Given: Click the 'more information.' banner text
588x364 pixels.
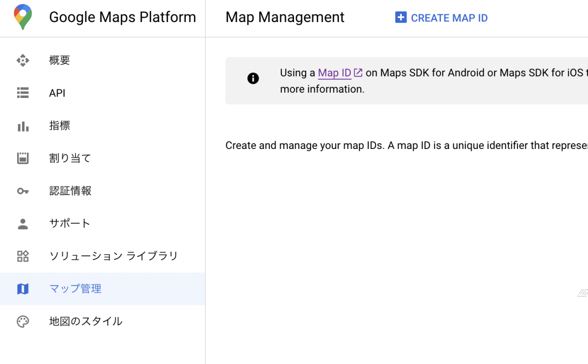Looking at the screenshot, I should pos(322,89).
